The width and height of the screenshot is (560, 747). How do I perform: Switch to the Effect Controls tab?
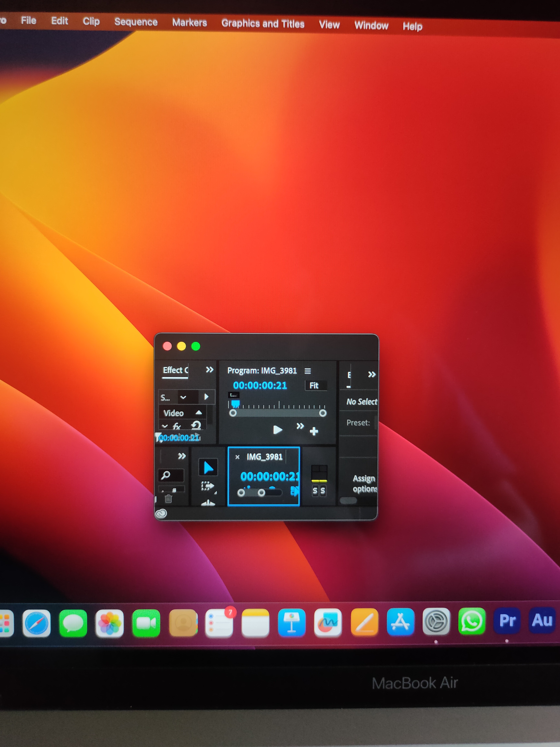(175, 370)
